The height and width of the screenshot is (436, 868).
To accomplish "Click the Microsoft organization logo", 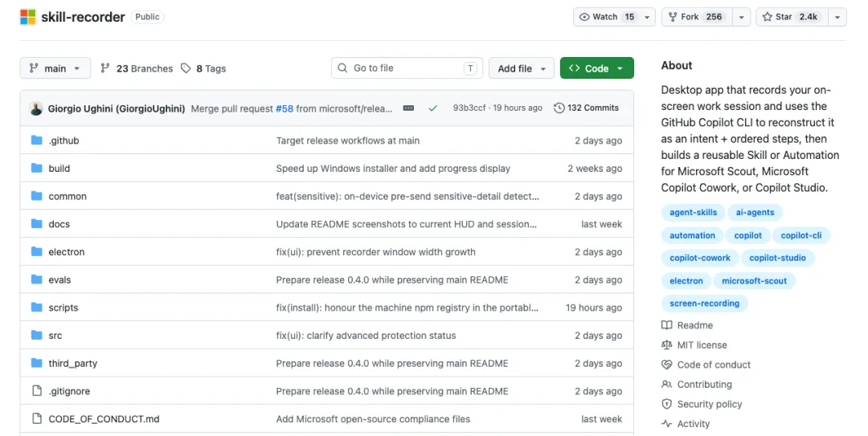I will [27, 17].
